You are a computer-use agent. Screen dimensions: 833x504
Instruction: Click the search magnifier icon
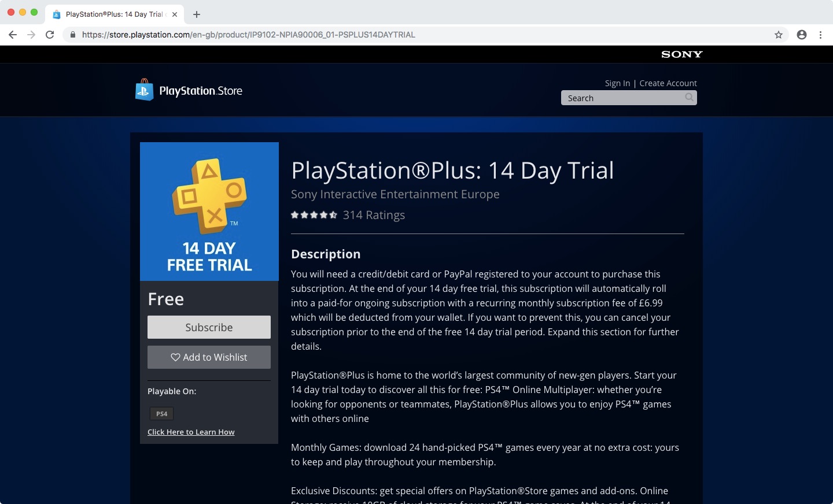(x=689, y=98)
